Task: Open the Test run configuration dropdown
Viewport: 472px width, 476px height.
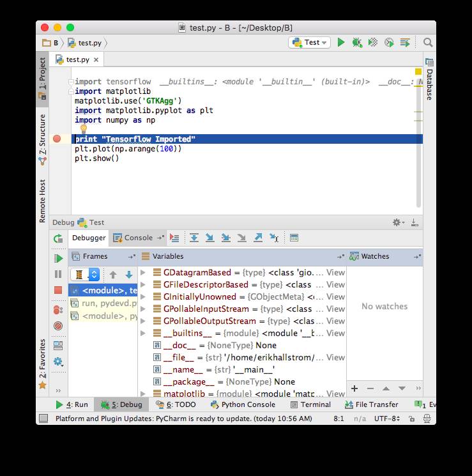Action: click(309, 43)
